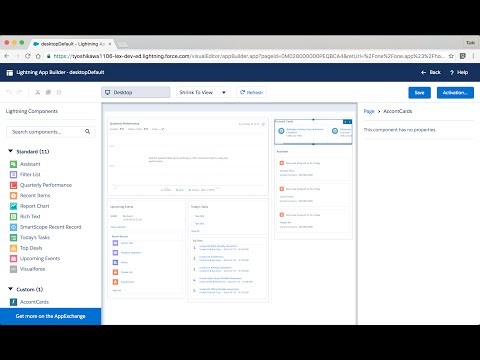480x360 pixels.
Task: Select the Assistant component icon
Action: tap(13, 164)
